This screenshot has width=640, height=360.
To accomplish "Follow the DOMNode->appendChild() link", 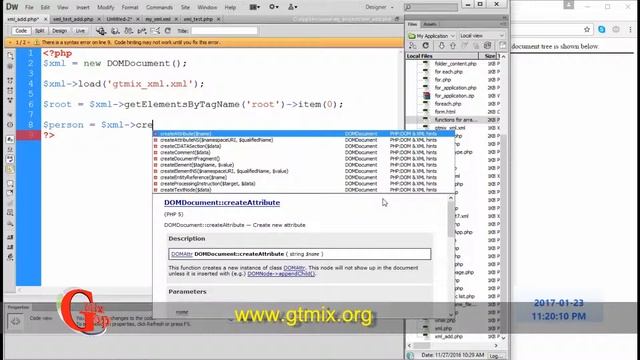I will (281, 274).
